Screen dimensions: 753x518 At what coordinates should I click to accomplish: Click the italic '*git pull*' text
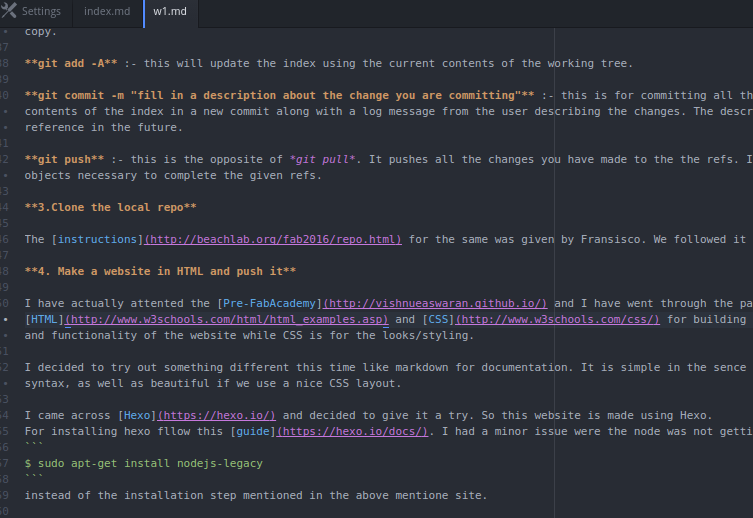(322, 159)
